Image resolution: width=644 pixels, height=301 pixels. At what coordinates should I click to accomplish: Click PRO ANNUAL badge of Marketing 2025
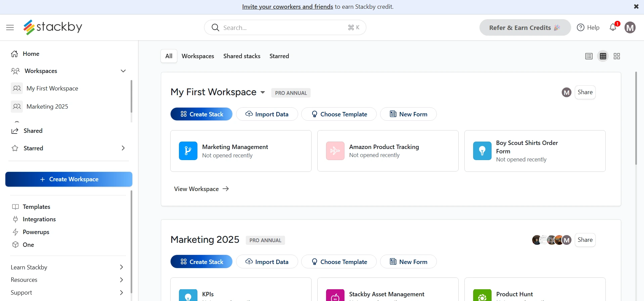click(x=265, y=240)
